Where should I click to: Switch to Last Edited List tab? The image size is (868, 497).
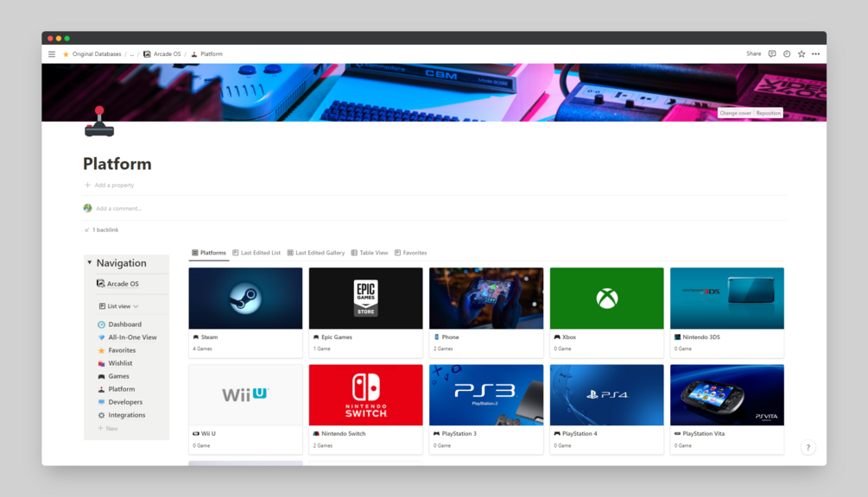click(x=257, y=253)
